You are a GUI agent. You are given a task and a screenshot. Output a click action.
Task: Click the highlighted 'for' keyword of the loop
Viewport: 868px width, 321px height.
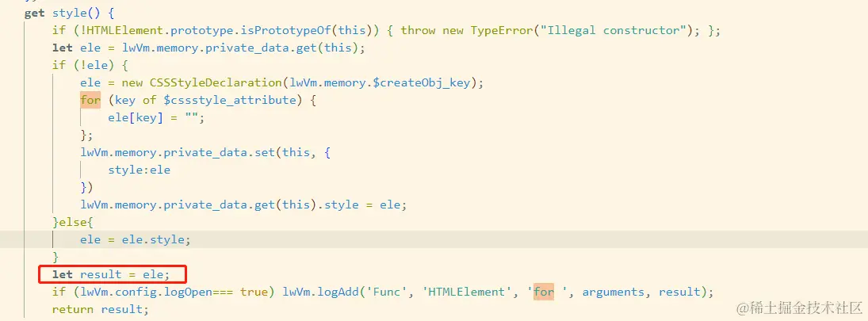click(x=90, y=100)
